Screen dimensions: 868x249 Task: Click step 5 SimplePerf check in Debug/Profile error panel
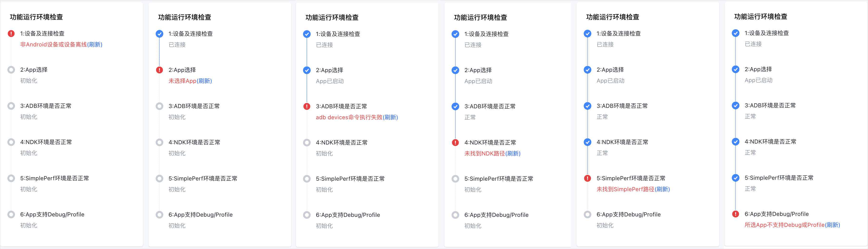[736, 178]
